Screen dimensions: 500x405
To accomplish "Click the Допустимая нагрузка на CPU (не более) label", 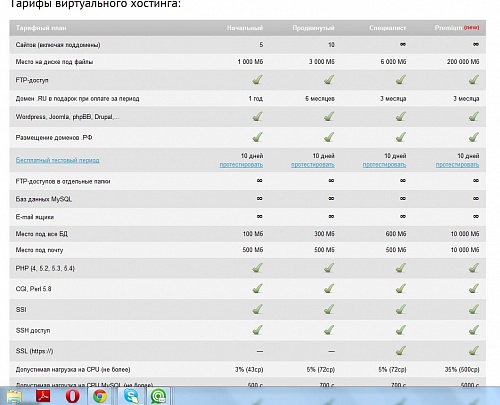I will click(73, 369).
